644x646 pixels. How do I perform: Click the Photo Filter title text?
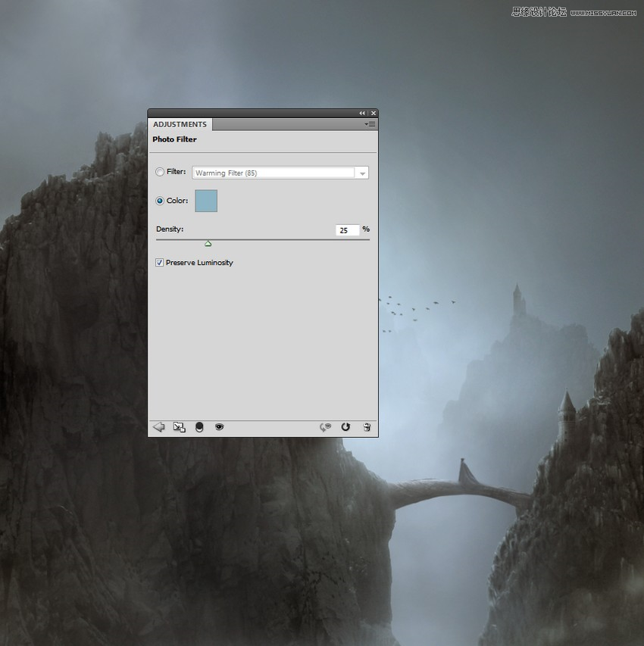coord(174,139)
